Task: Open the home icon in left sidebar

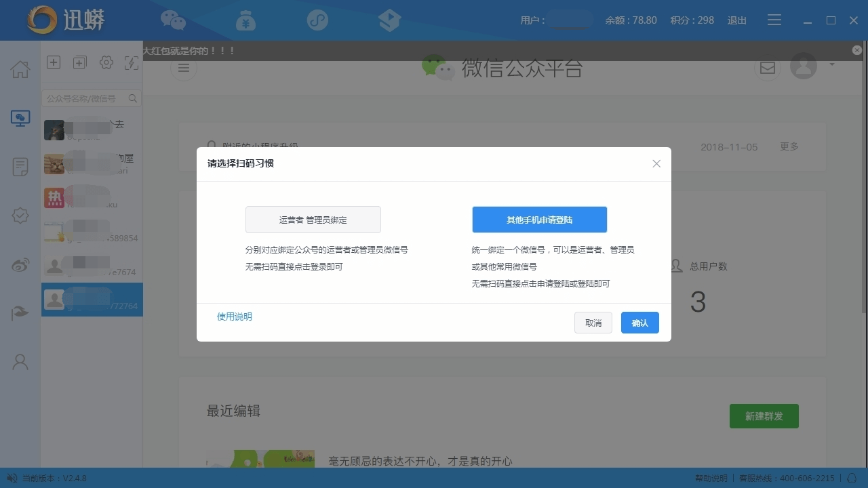Action: (x=20, y=69)
